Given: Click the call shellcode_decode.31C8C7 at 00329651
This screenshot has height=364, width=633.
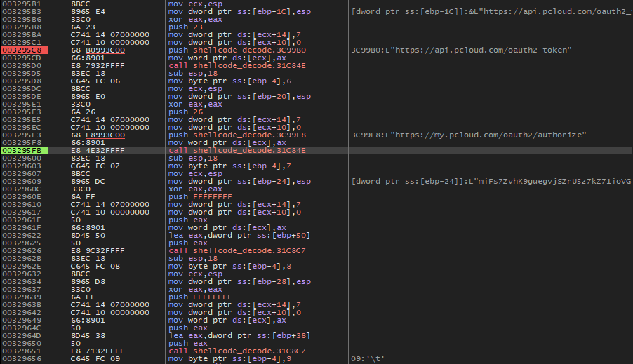Looking at the screenshot, I should pos(237,351).
